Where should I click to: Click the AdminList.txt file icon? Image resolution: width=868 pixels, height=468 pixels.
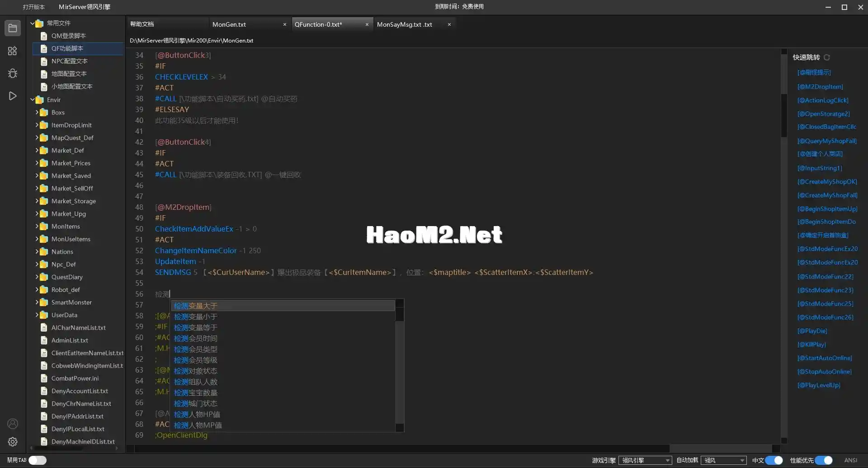coord(44,340)
